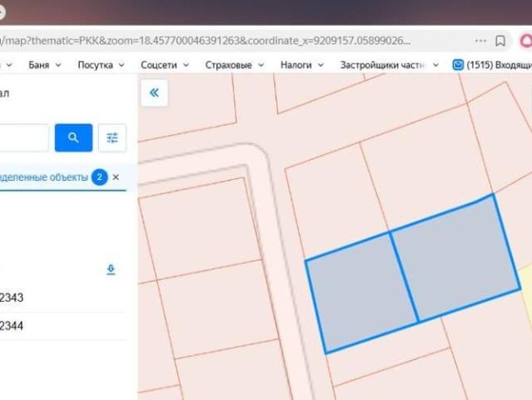Click the pink browser profile icon
532x400 pixels.
(526, 41)
